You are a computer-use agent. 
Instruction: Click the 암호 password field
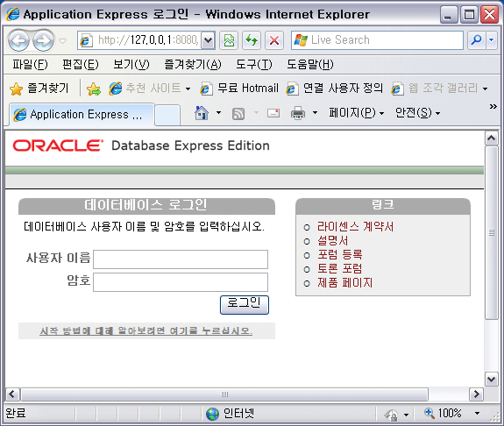181,282
